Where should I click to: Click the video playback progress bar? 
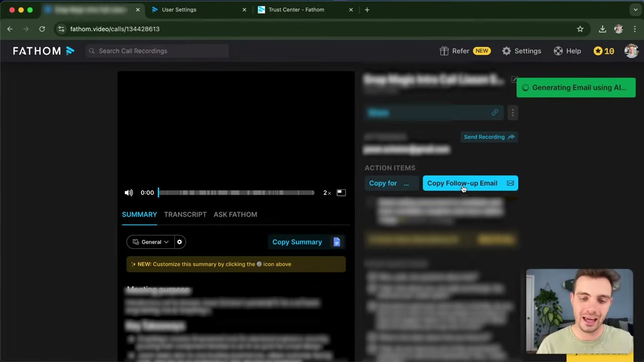[236, 193]
